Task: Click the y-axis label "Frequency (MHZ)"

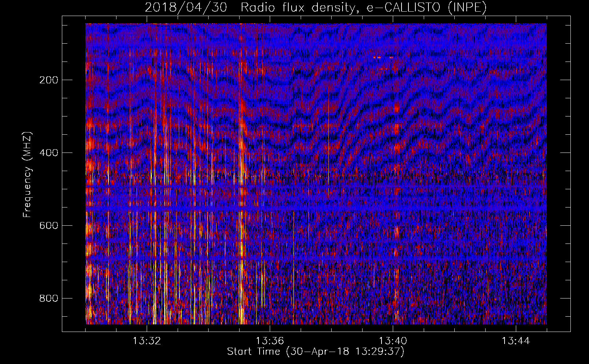Action: 27,174
